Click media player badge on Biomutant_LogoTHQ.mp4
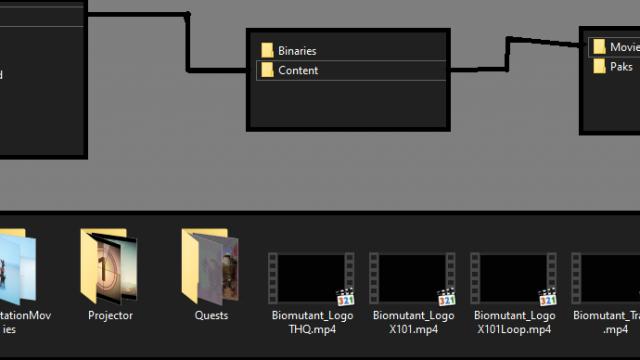This screenshot has width=640, height=360. pos(345,297)
